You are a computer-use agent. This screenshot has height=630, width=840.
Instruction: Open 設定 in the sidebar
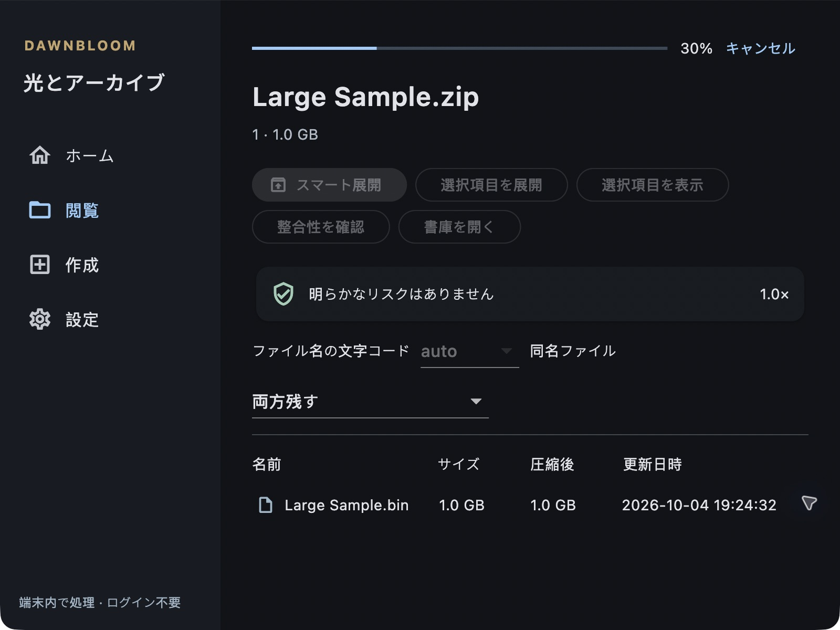click(110, 319)
